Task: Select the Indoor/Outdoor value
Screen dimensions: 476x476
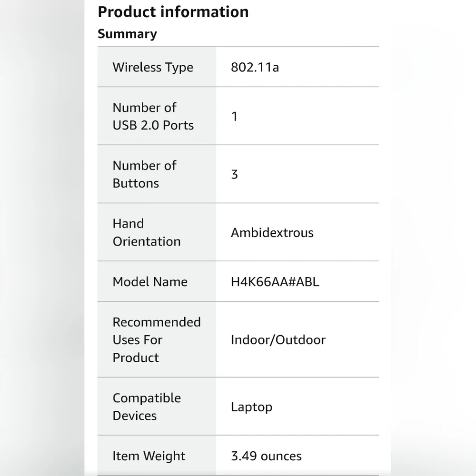Action: tap(278, 340)
